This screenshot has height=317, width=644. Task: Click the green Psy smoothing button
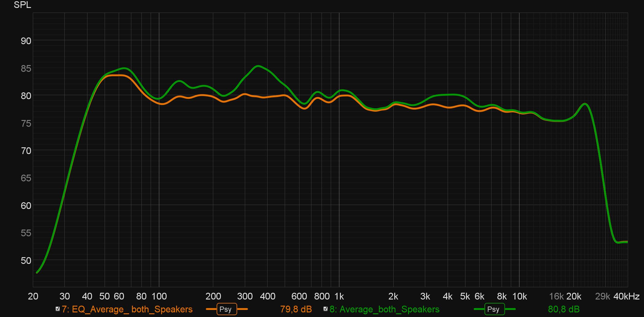(495, 309)
